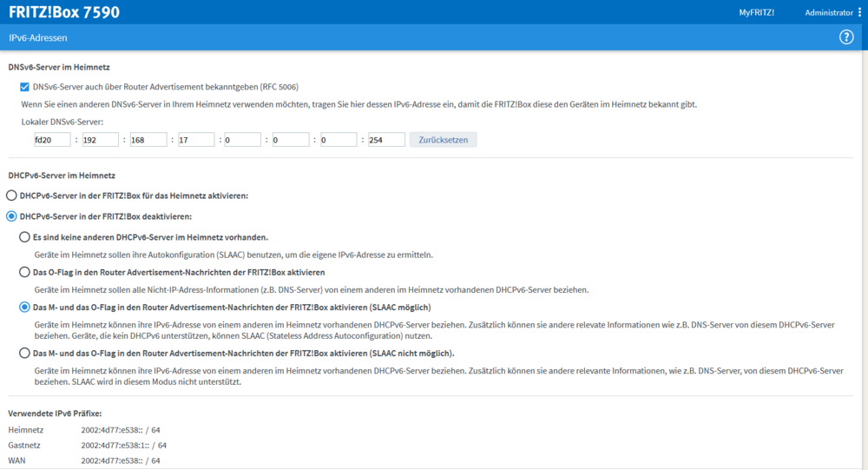868x470 pixels.
Task: Click the DNSv6 field containing 168
Action: (148, 140)
